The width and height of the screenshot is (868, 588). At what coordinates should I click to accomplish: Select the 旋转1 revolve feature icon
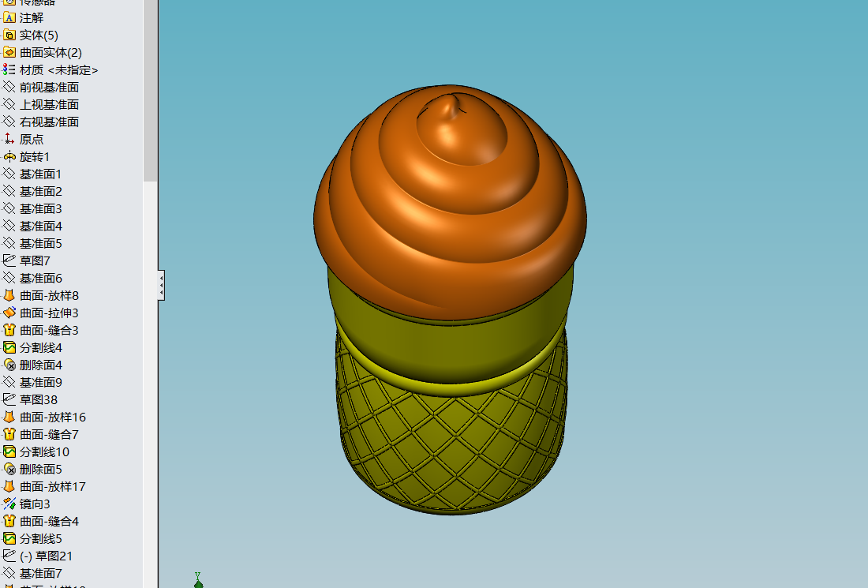[9, 157]
